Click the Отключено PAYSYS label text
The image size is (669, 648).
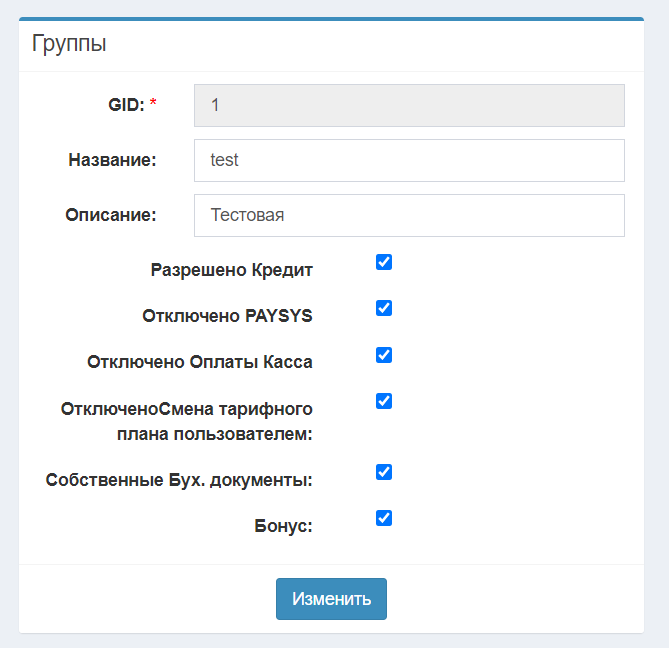(x=228, y=316)
